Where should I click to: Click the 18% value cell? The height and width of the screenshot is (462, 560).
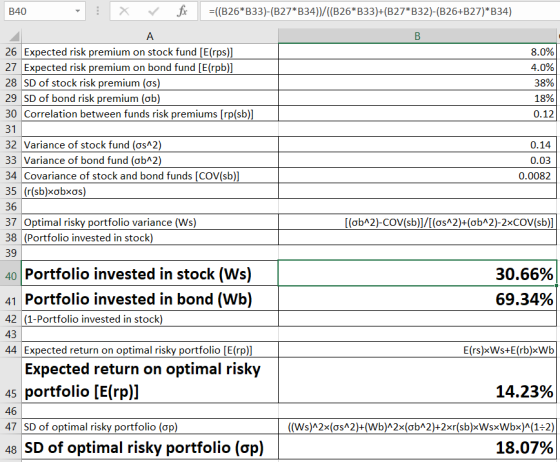[417, 99]
